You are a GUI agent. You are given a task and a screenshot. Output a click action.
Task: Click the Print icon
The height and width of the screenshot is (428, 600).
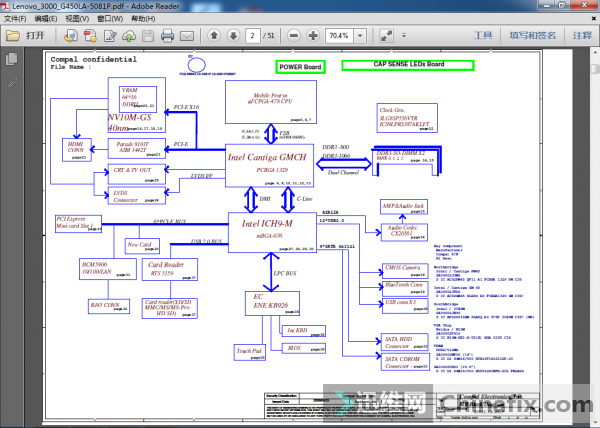click(167, 36)
